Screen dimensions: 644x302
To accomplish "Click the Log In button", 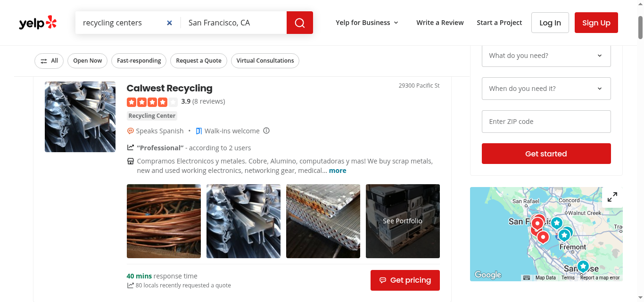I will (x=550, y=23).
